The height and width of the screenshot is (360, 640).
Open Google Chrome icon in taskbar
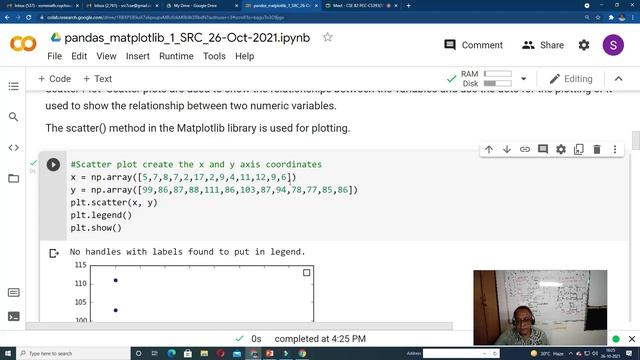pos(302,353)
